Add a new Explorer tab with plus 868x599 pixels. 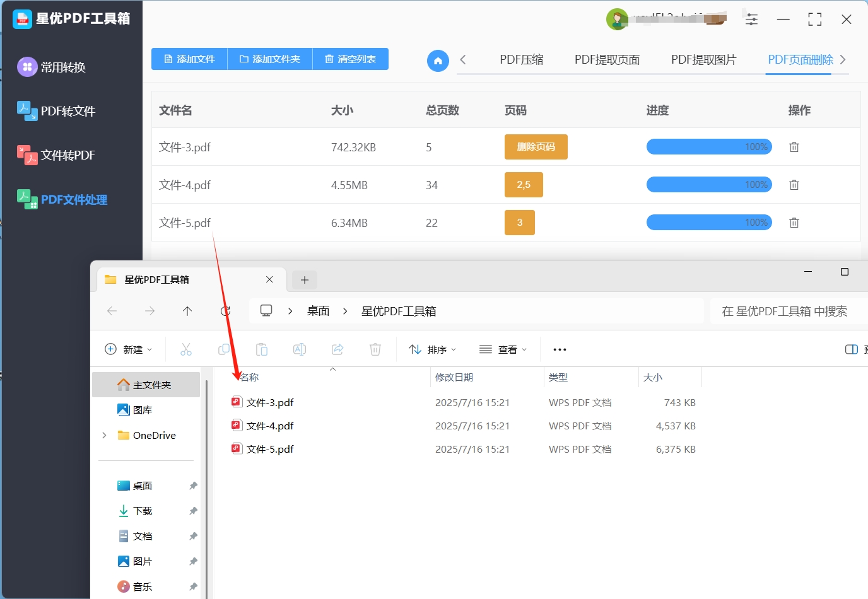point(305,280)
